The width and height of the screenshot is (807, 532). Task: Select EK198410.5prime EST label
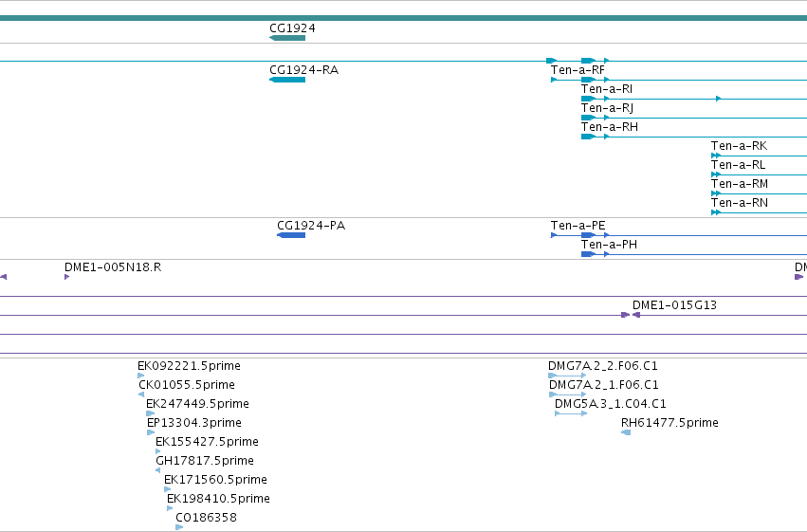tap(218, 499)
